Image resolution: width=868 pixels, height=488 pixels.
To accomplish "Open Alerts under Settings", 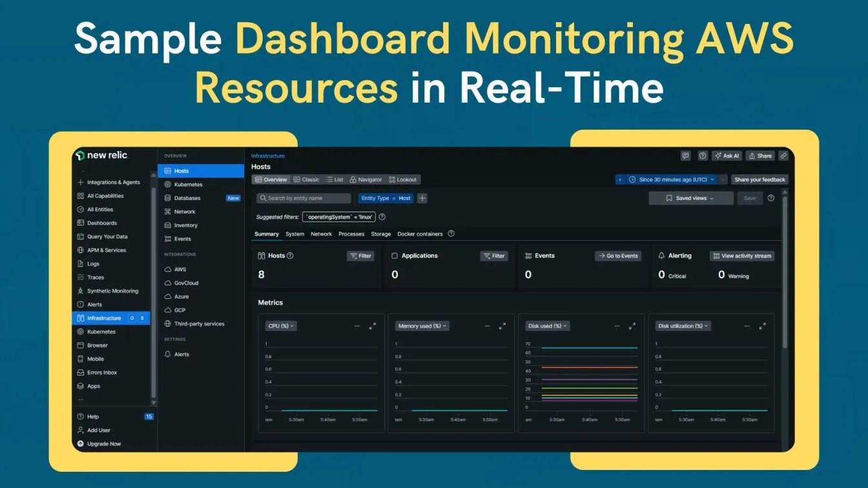I will tap(181, 354).
